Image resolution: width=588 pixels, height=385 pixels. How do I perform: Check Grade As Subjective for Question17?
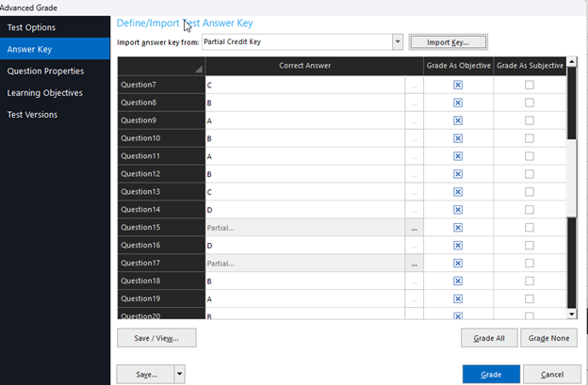click(x=529, y=264)
